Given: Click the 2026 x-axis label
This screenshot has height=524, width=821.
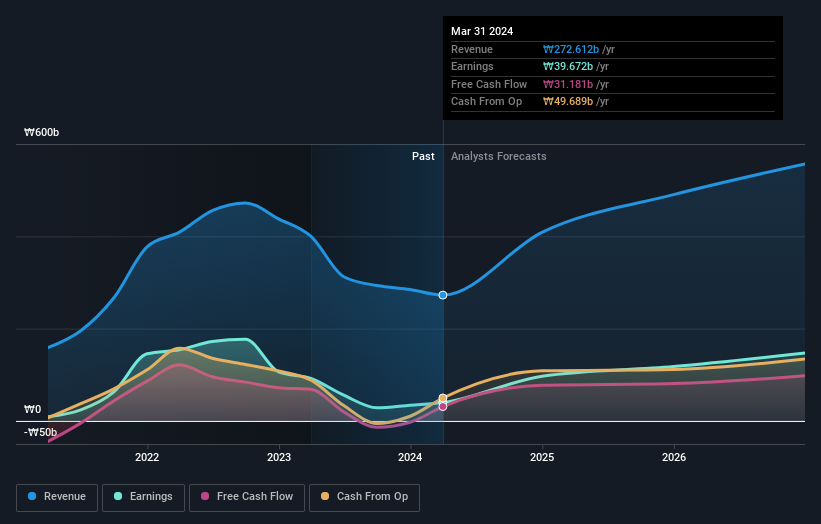Looking at the screenshot, I should click(x=674, y=457).
